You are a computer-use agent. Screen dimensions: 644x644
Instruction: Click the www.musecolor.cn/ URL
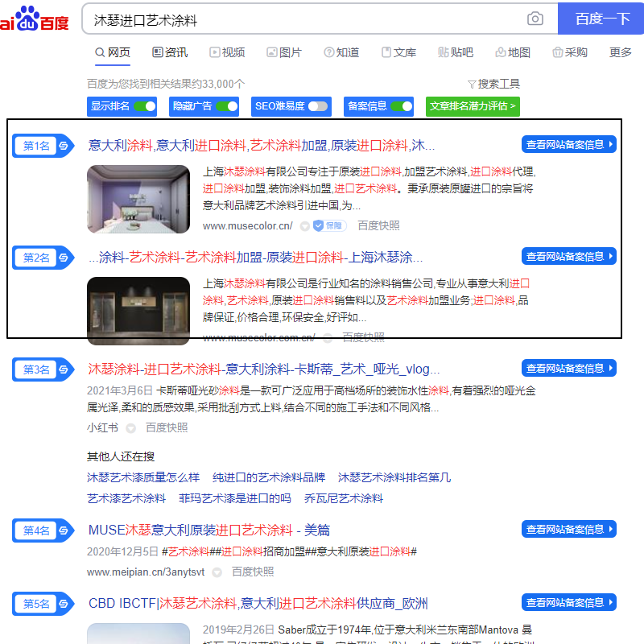pos(248,226)
